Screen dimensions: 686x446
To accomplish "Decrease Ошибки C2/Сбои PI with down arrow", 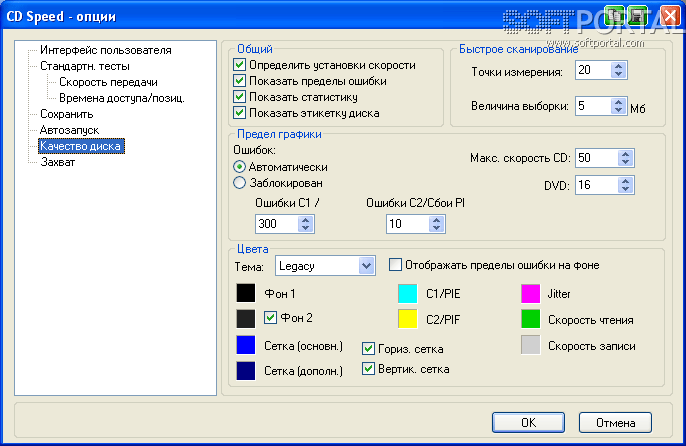I will tap(436, 228).
